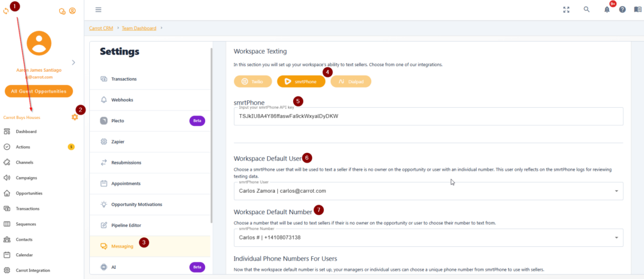644x279 pixels.
Task: Open the knowledge base book icon
Action: 637,9
